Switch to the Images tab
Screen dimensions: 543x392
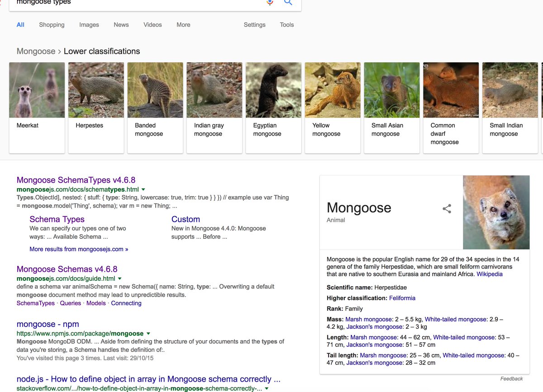pos(89,25)
